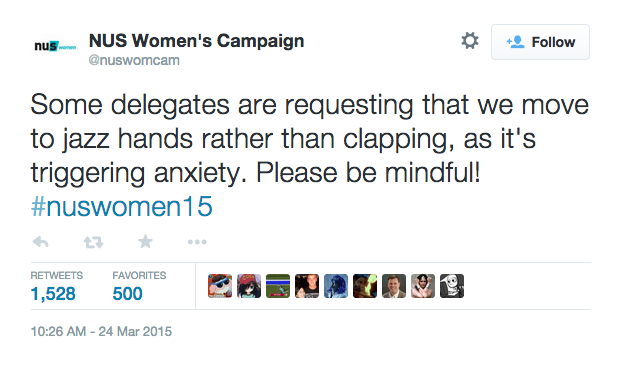Open the 10:26 AM - 24 Mar 2015 timestamp
The image size is (620, 371).
tap(101, 331)
